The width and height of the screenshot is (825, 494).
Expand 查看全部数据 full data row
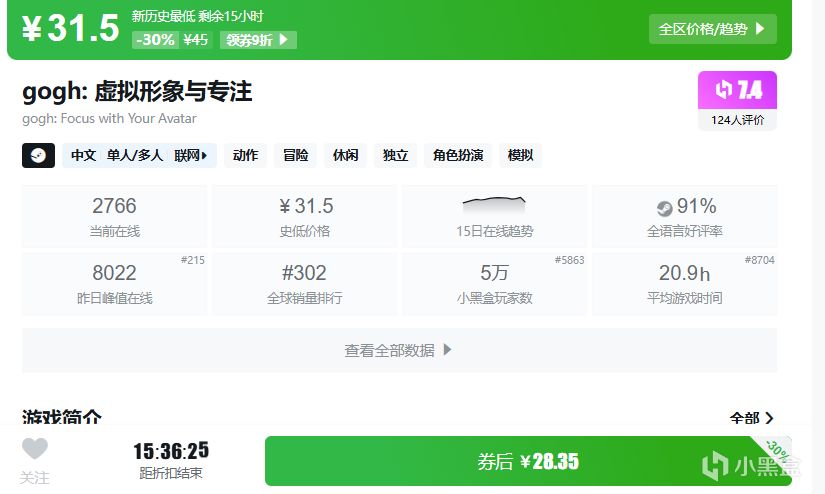click(399, 350)
